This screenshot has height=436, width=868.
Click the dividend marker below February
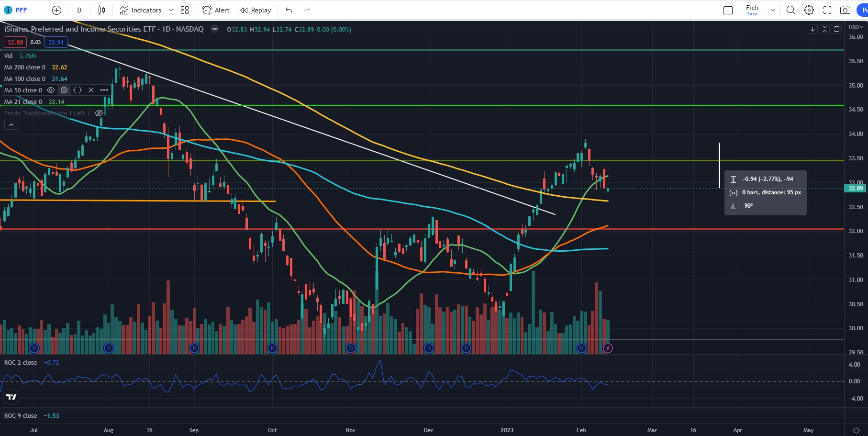pyautogui.click(x=581, y=348)
